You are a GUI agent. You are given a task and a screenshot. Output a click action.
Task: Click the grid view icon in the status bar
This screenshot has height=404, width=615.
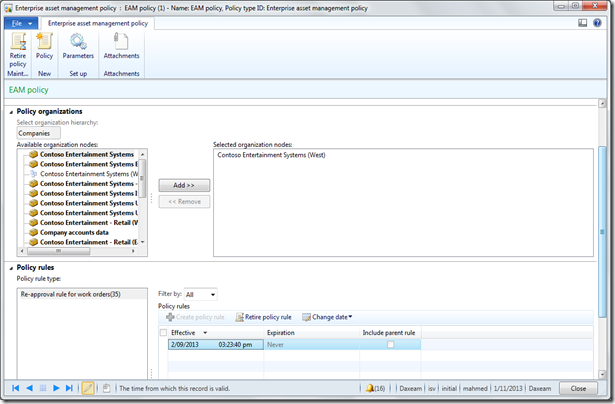click(43, 388)
